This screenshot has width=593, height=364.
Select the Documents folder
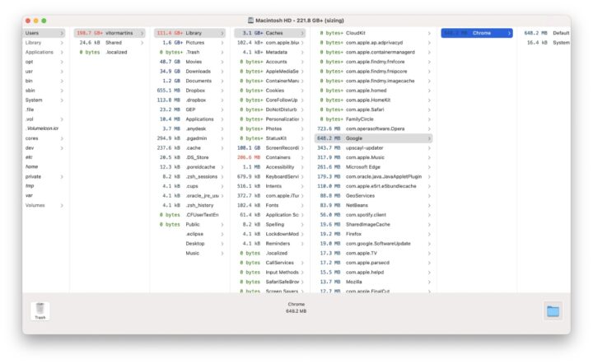coord(190,81)
